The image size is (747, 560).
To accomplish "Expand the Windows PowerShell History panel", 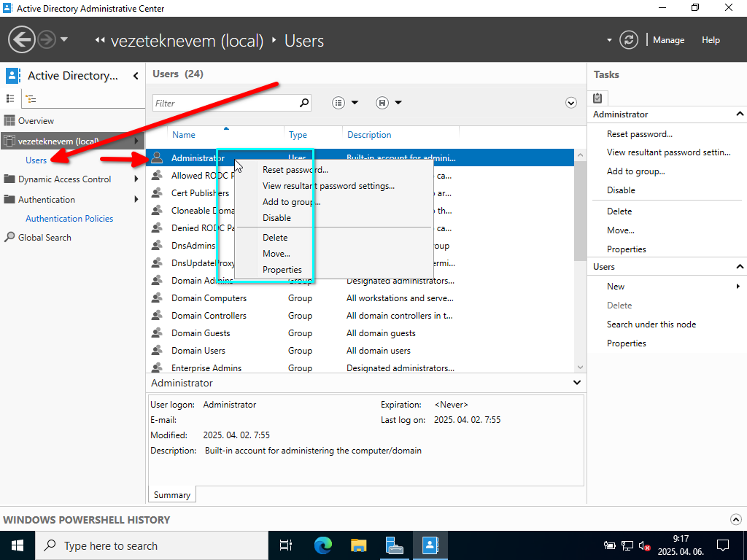I will [735, 519].
